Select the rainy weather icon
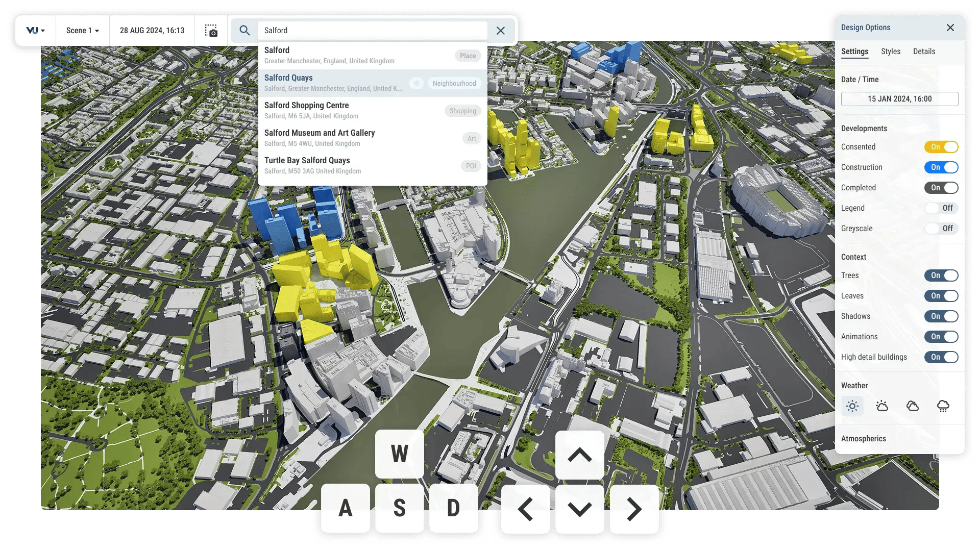 tap(943, 406)
